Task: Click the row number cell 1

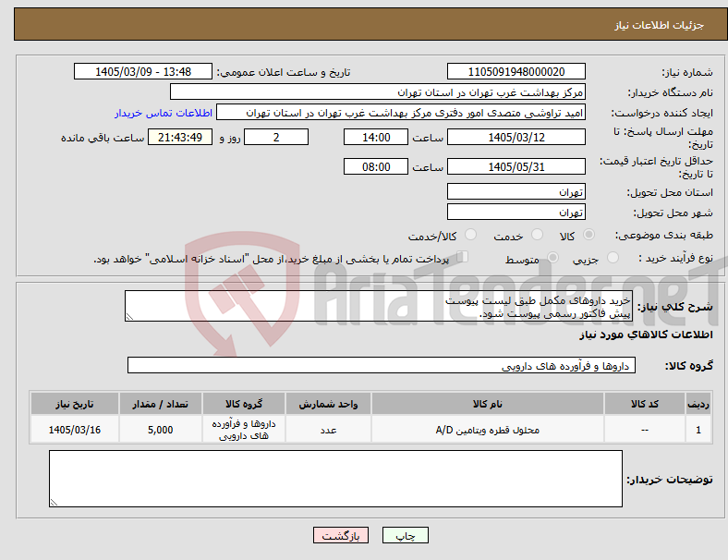Action: point(698,430)
